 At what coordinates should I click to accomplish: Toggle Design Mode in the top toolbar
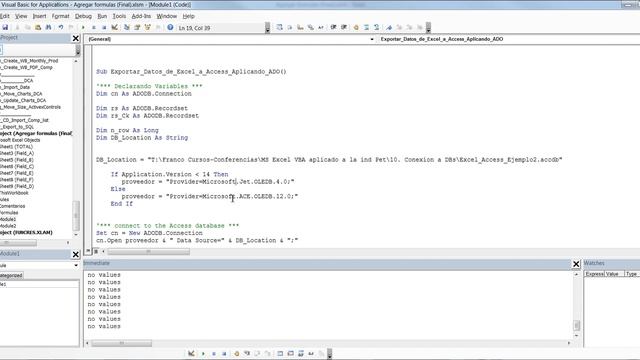(115, 27)
